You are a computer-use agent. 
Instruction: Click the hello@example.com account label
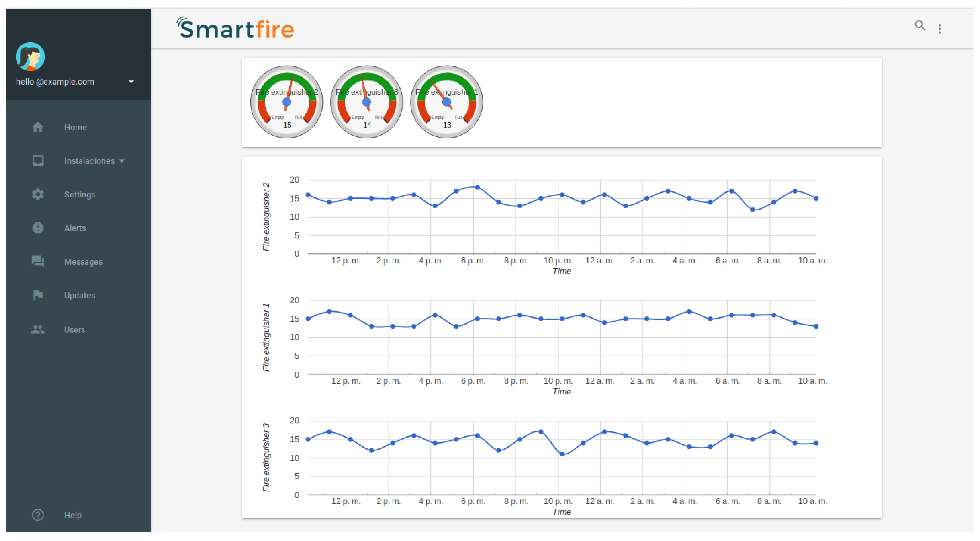[x=55, y=82]
